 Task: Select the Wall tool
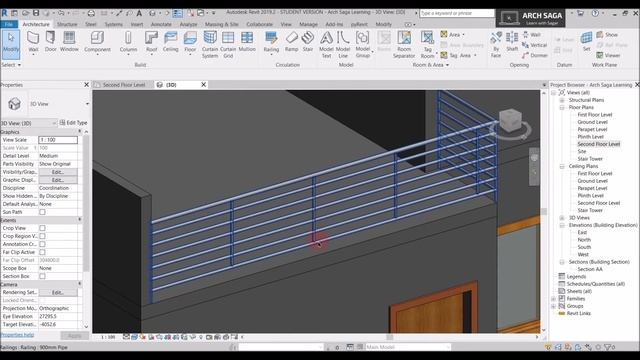pos(33,42)
